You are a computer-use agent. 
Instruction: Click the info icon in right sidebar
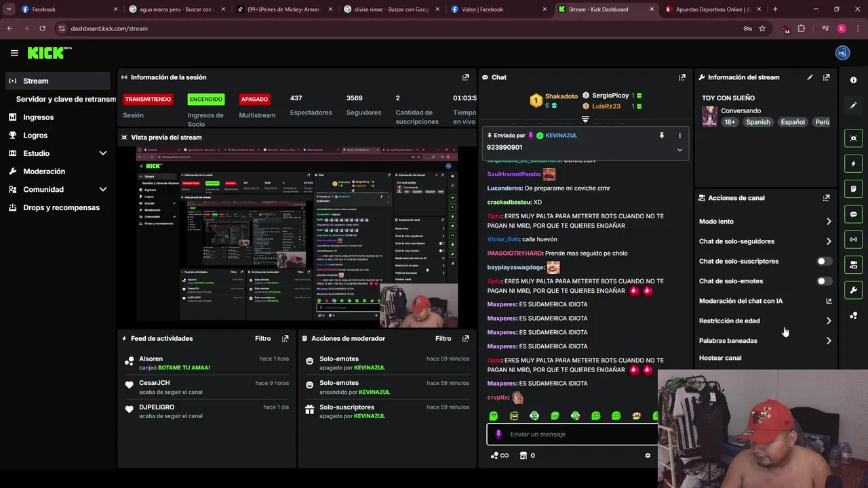point(853,80)
